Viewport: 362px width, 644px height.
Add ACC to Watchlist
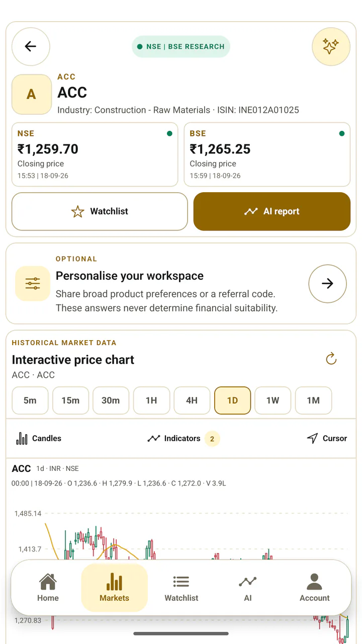tap(100, 211)
